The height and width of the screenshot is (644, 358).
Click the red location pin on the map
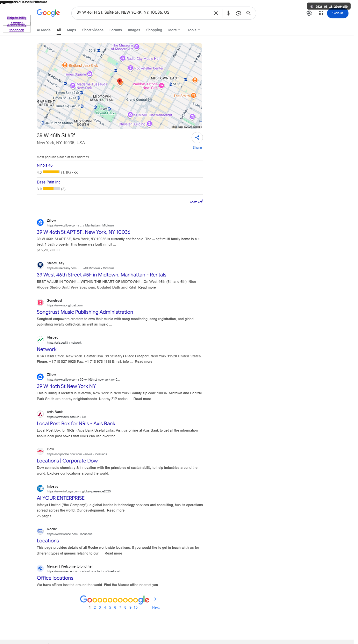(x=119, y=82)
